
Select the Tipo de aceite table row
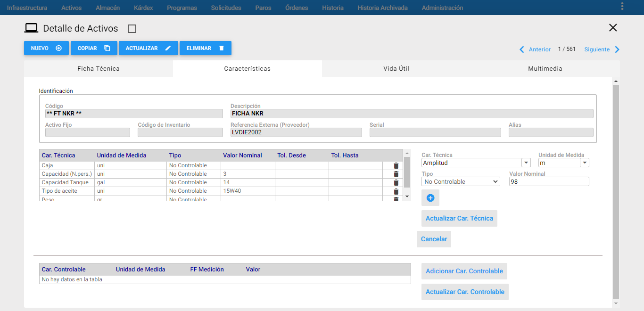pos(221,191)
